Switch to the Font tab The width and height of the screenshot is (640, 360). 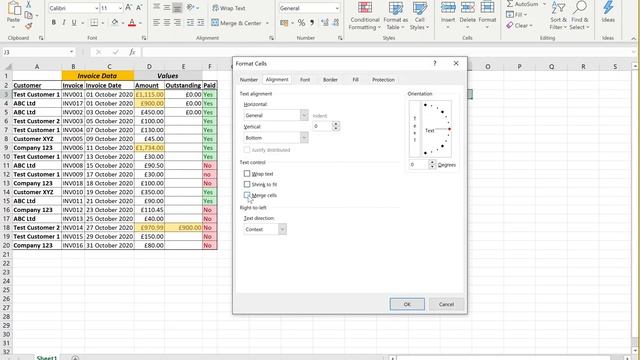(305, 80)
